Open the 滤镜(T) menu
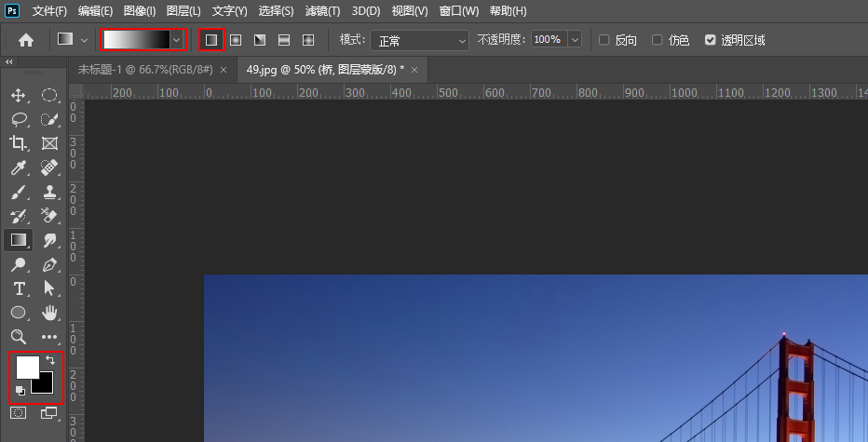The width and height of the screenshot is (868, 442). click(323, 10)
